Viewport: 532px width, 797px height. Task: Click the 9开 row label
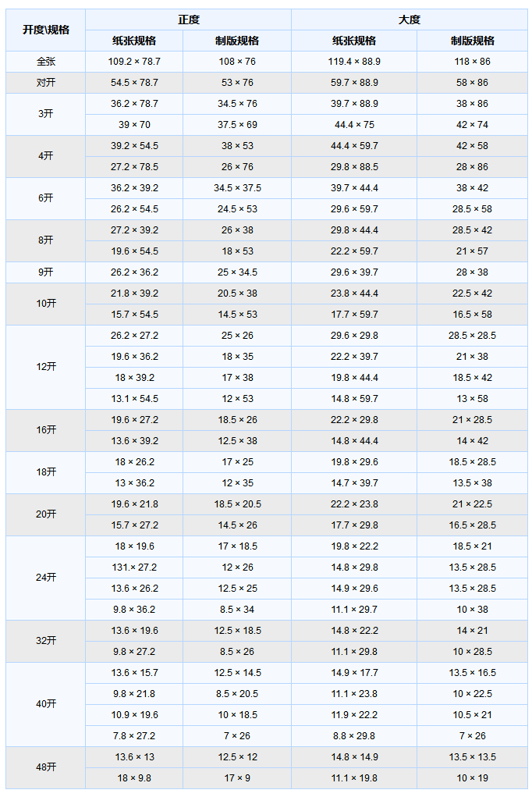click(46, 272)
